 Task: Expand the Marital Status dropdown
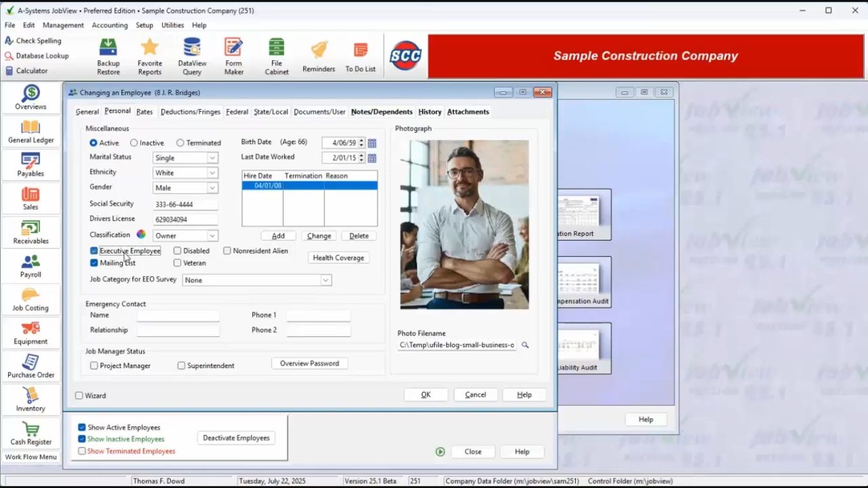(212, 158)
